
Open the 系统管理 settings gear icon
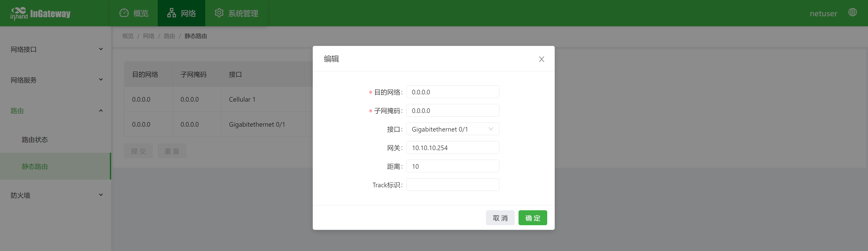pos(219,13)
